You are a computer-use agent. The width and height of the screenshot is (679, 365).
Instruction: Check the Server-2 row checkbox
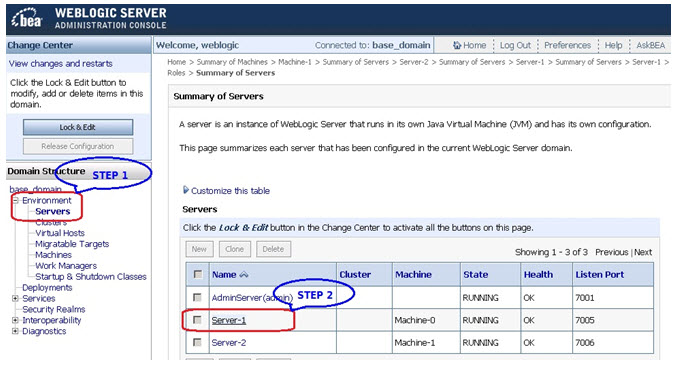coord(197,342)
